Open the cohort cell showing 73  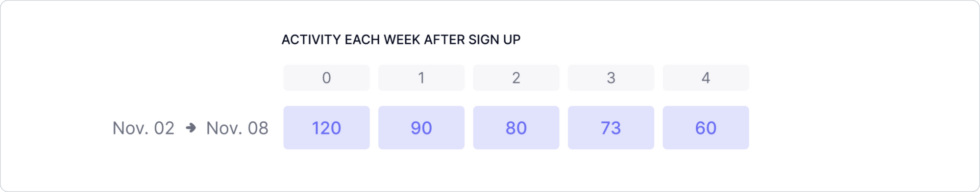pyautogui.click(x=611, y=128)
